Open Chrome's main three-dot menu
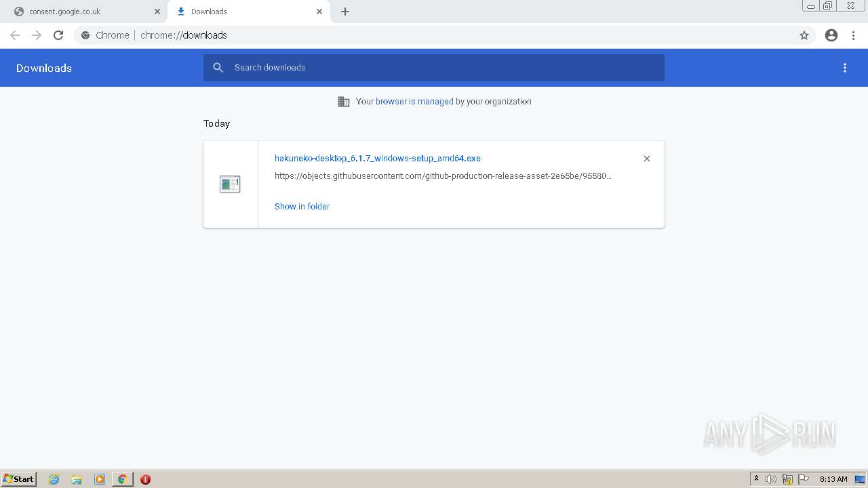This screenshot has width=868, height=488. pos(854,35)
